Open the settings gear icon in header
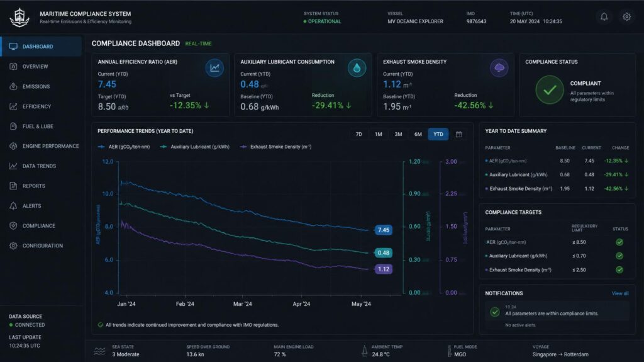644x362 pixels. [x=626, y=17]
